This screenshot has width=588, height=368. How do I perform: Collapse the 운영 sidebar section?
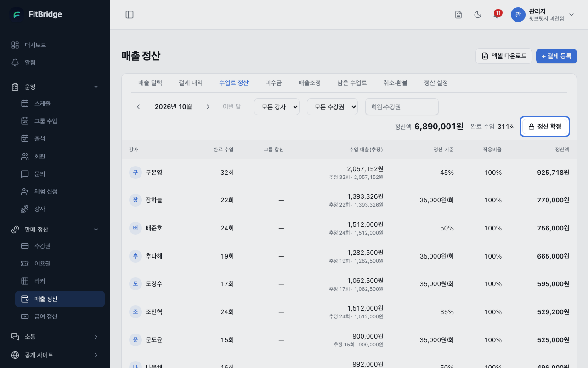55,87
